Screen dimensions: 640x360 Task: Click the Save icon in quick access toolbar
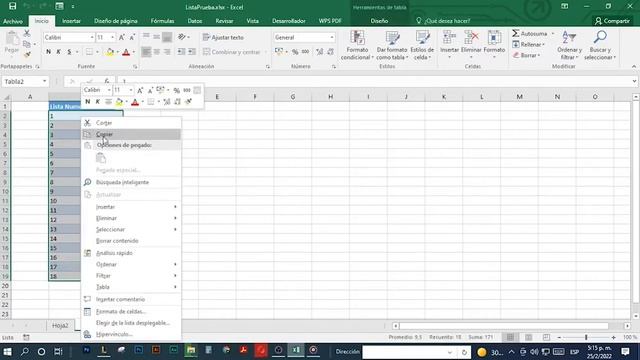(13, 7)
